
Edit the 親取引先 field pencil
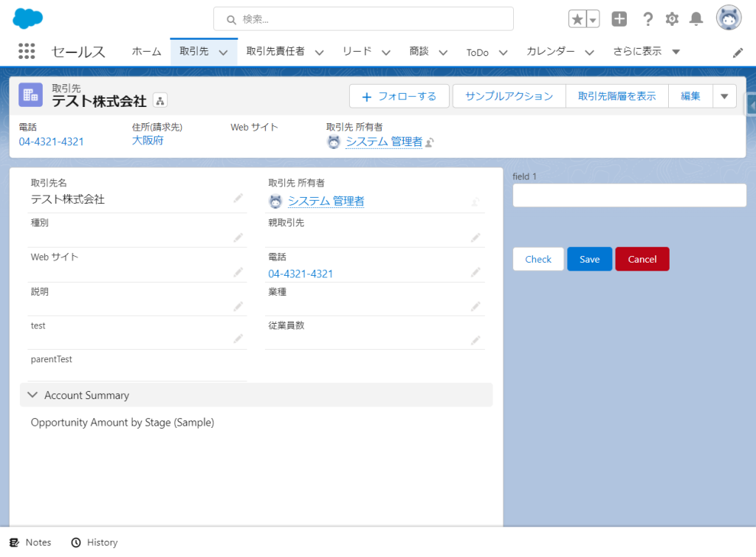click(x=475, y=238)
